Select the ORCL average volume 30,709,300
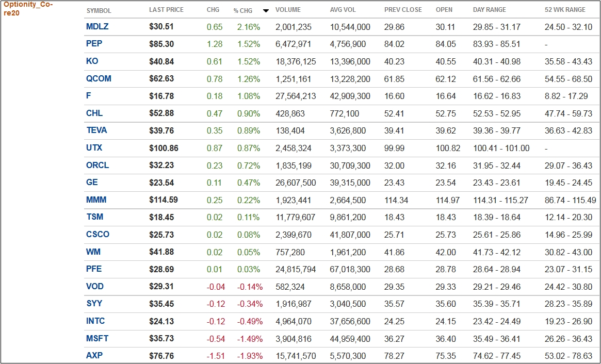 [350, 166]
